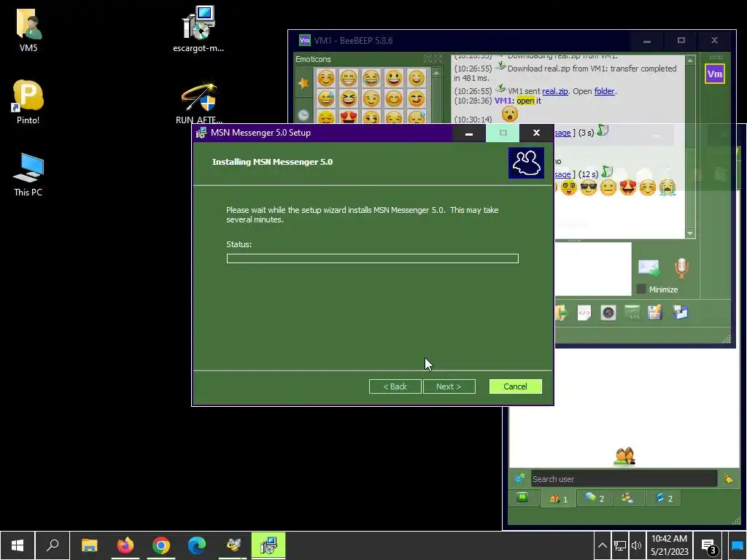The image size is (747, 560).
Task: Switch to the groups tab
Action: 627,498
